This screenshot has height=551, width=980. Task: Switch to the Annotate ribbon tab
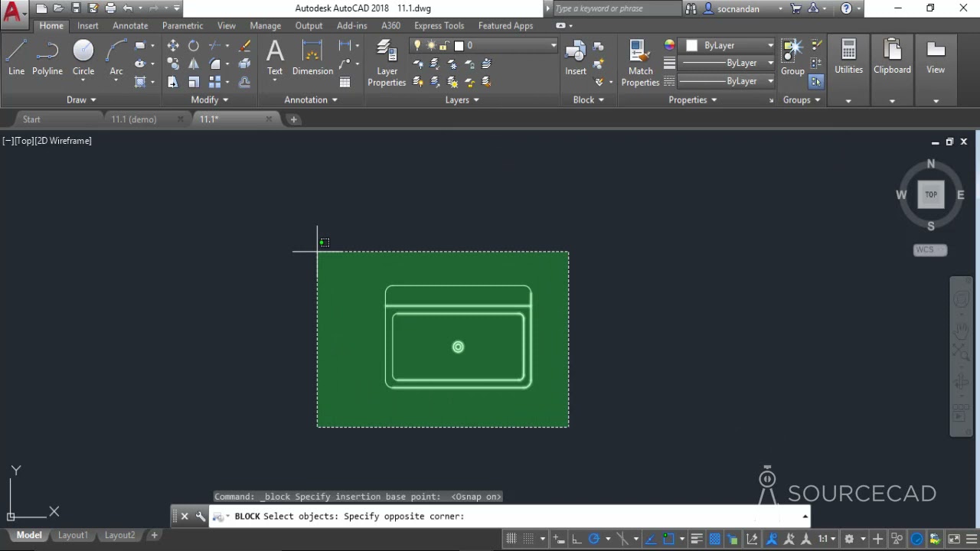click(130, 25)
